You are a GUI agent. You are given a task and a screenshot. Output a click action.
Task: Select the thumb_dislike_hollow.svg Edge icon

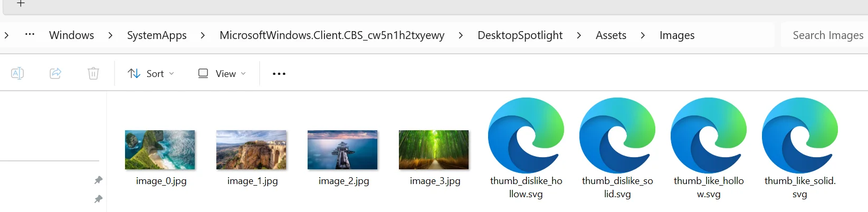(x=526, y=136)
